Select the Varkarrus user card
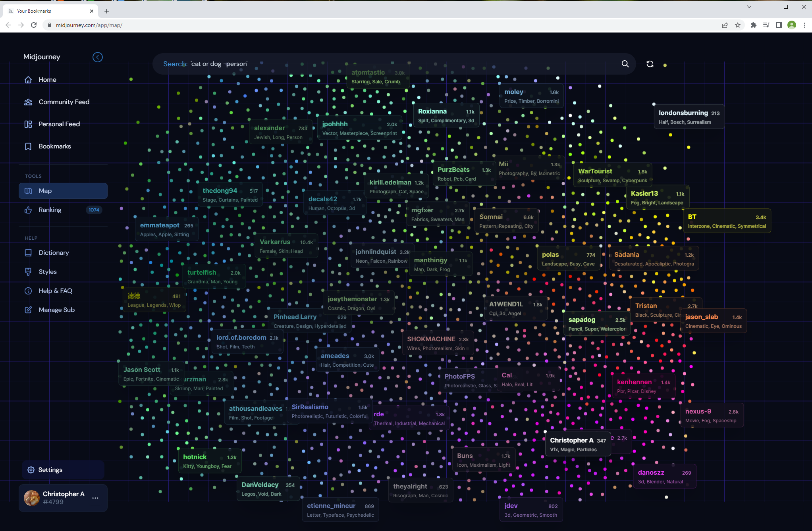The image size is (812, 531). [x=286, y=246]
